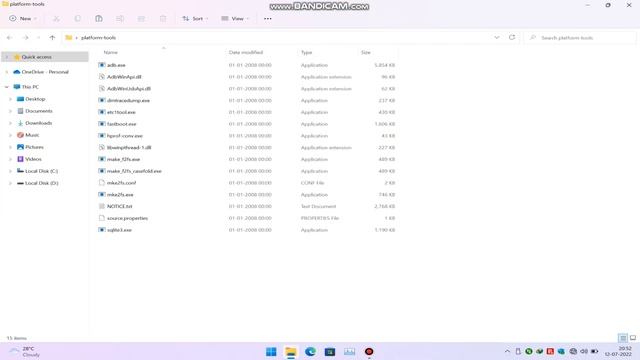Click the red tray icon in system tray
640x360 pixels.
click(550, 351)
